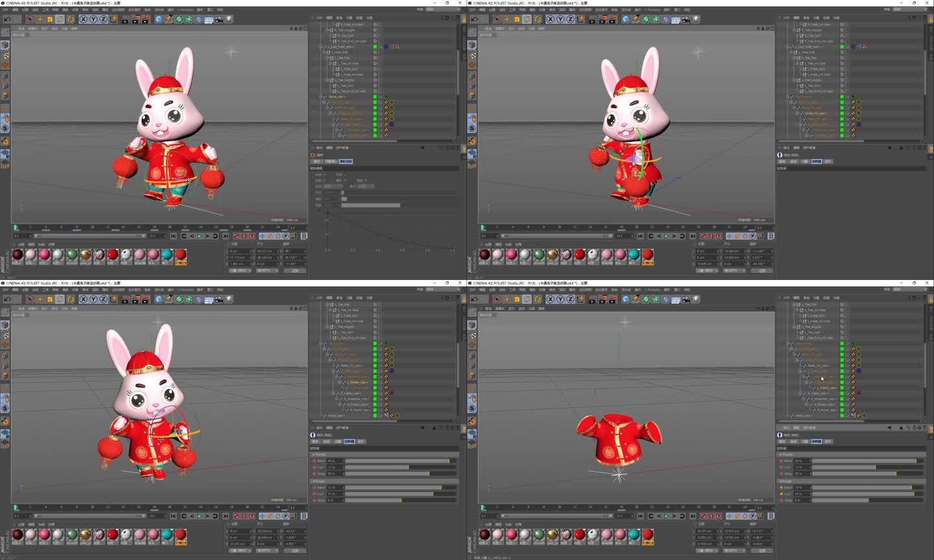Collapse Thumb group in bottom-right attribute panel
This screenshot has height=560, width=934.
[780, 454]
